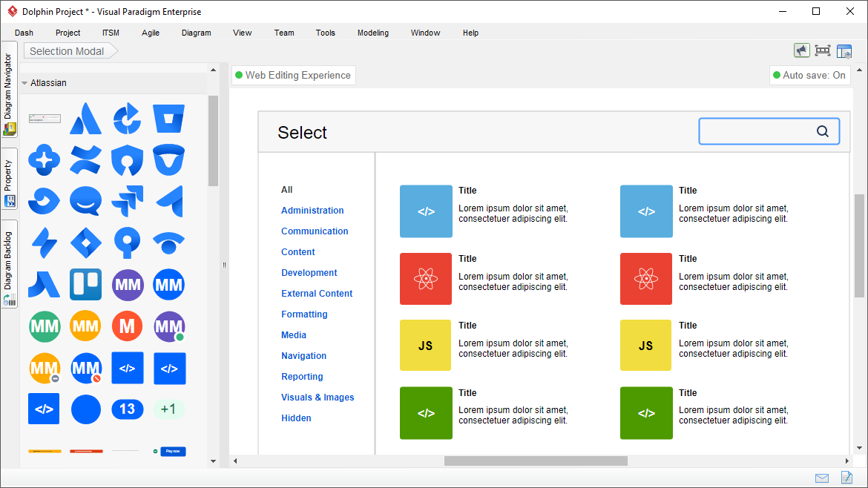The image size is (868, 488).
Task: Open the Dash menu
Action: click(x=24, y=33)
